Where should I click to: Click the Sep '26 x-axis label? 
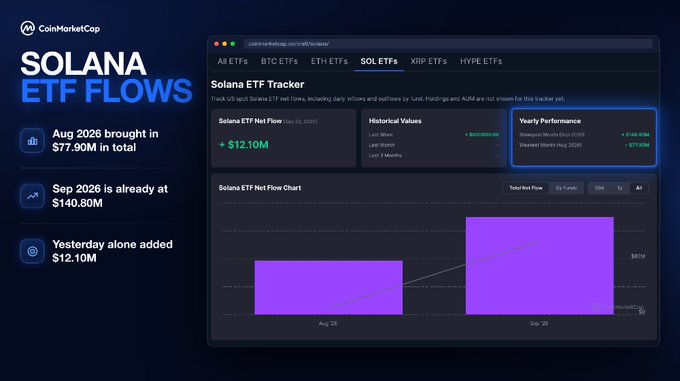click(539, 323)
